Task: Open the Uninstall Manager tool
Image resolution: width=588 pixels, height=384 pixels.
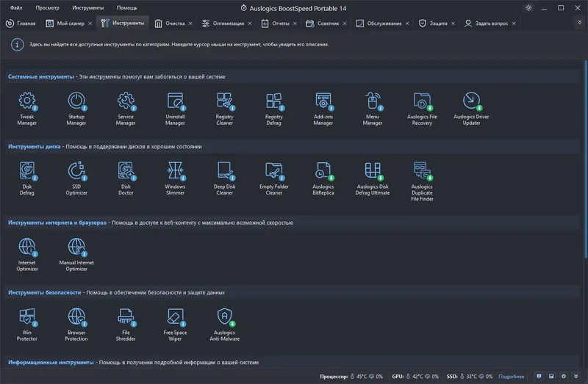Action: (x=175, y=108)
